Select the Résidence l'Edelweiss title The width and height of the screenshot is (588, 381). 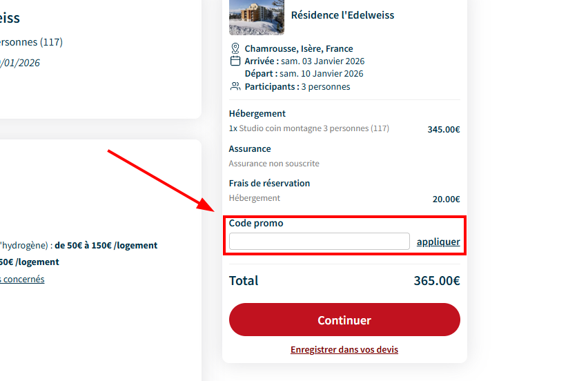(343, 15)
